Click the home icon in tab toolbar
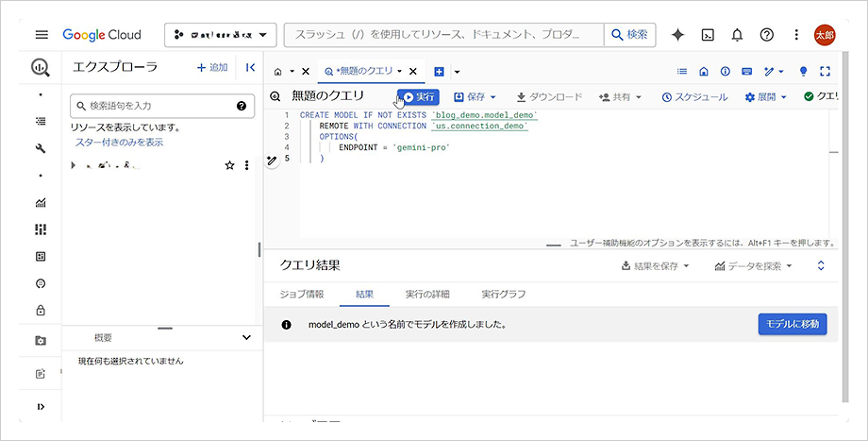The image size is (868, 441). 704,72
